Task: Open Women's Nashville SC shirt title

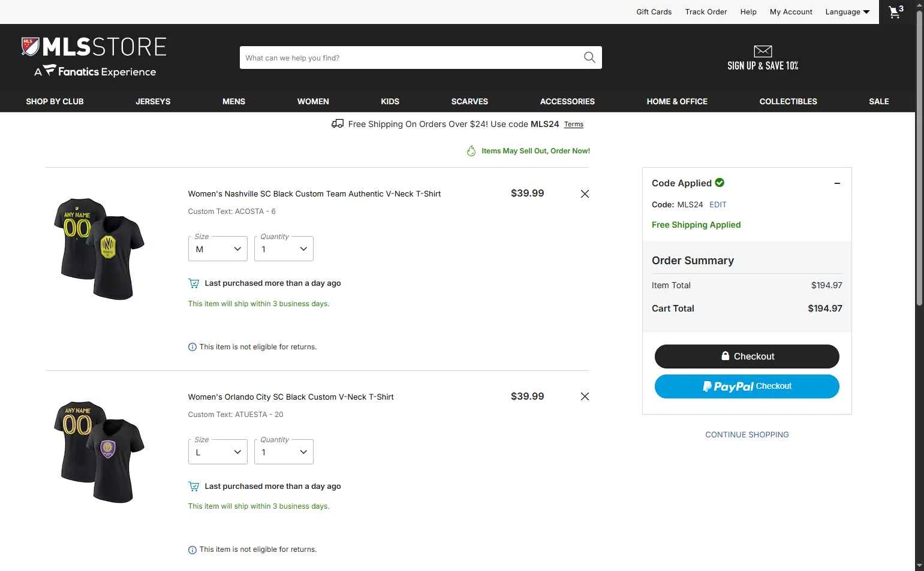Action: coord(314,194)
